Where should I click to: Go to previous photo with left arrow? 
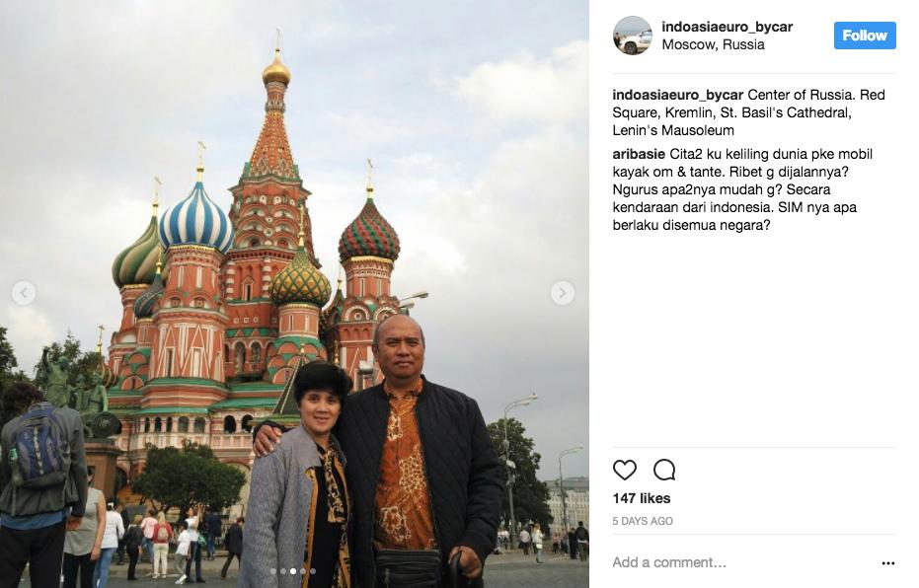coord(24,293)
